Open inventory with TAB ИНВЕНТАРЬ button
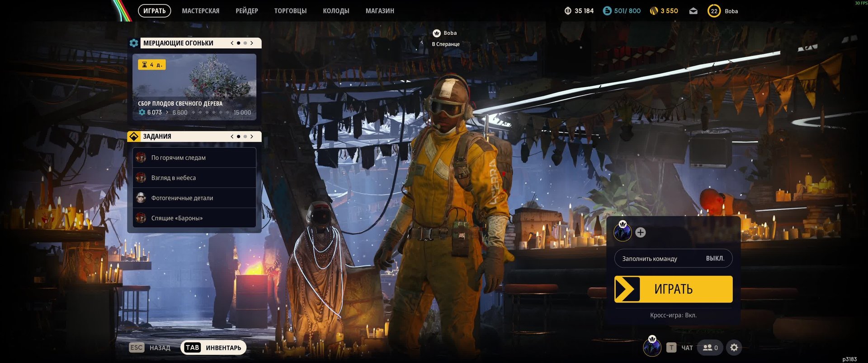Screen dimensions: 868x363 coord(213,348)
